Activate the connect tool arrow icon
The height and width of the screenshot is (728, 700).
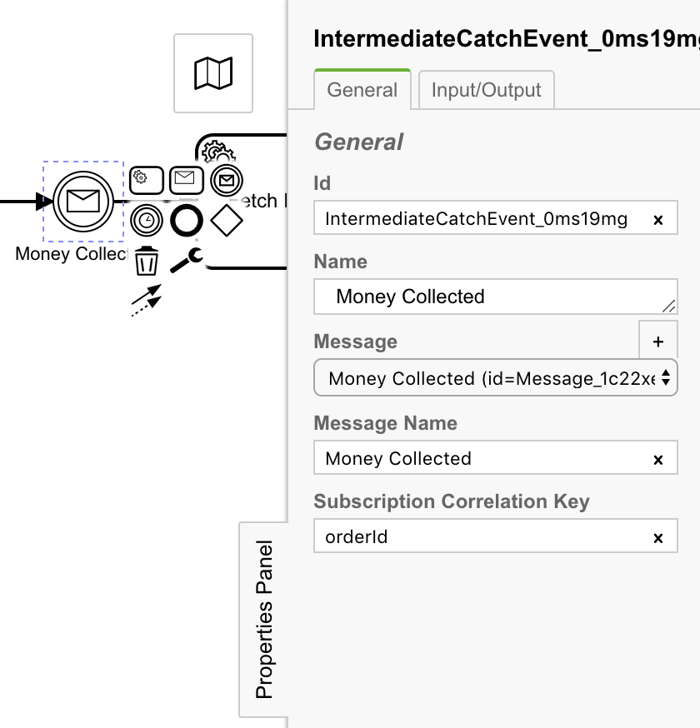coord(148,298)
